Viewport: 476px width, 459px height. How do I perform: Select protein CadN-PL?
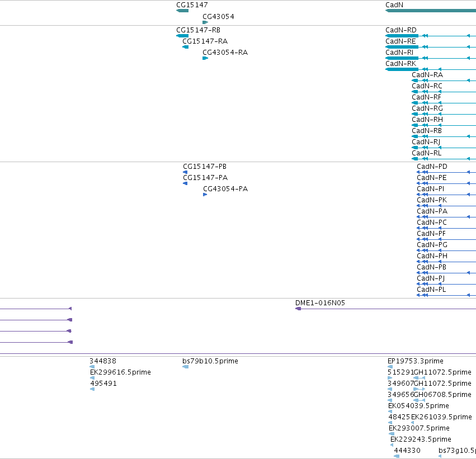(x=431, y=290)
